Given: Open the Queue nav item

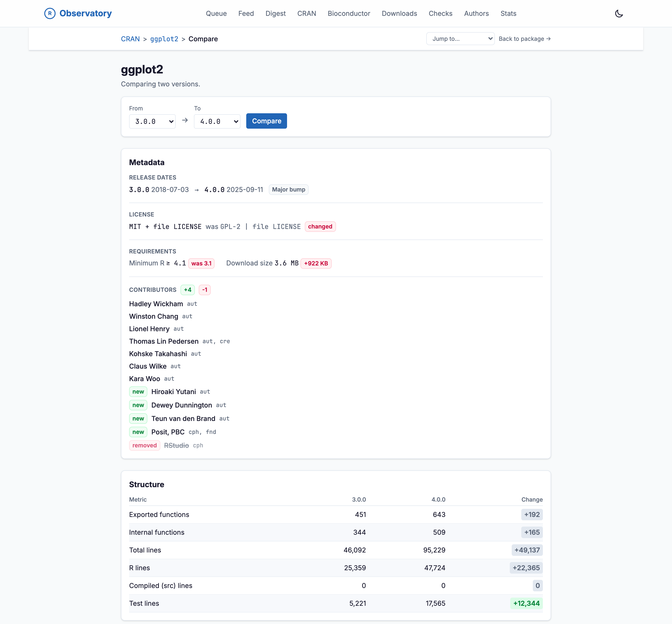Looking at the screenshot, I should [x=216, y=13].
